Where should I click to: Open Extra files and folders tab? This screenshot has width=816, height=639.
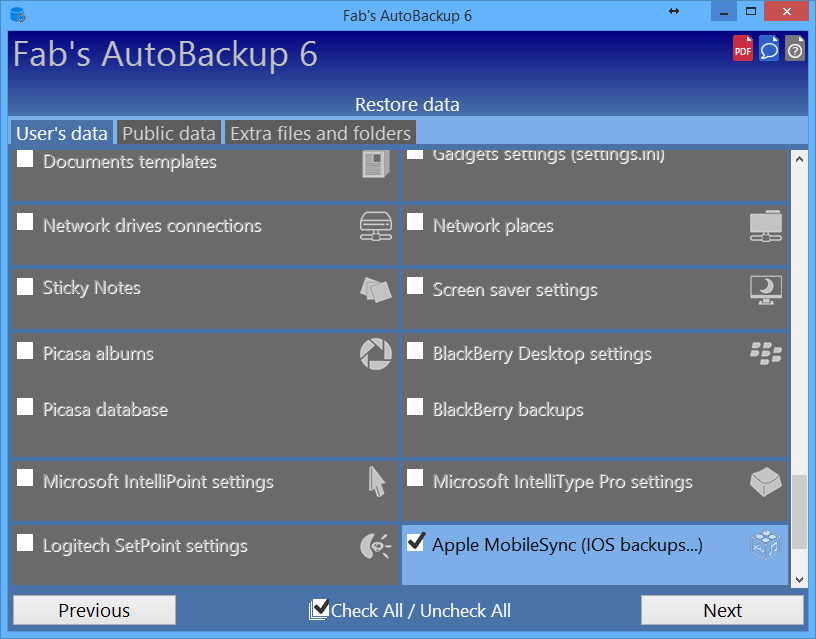point(321,133)
